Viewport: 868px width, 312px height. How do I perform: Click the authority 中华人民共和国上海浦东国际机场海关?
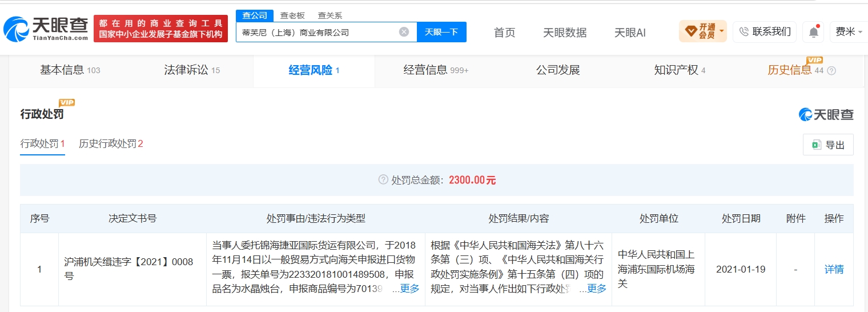point(656,269)
